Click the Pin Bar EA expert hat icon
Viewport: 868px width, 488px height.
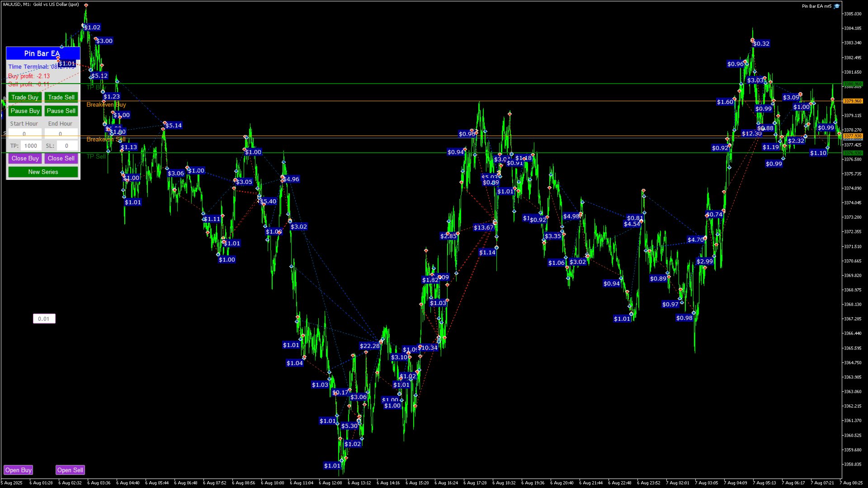pos(837,6)
